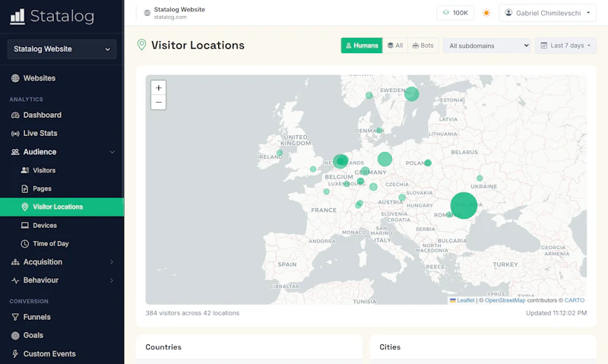Toggle light/dark theme sun icon
Viewport: 608px width, 364px height.
[486, 13]
